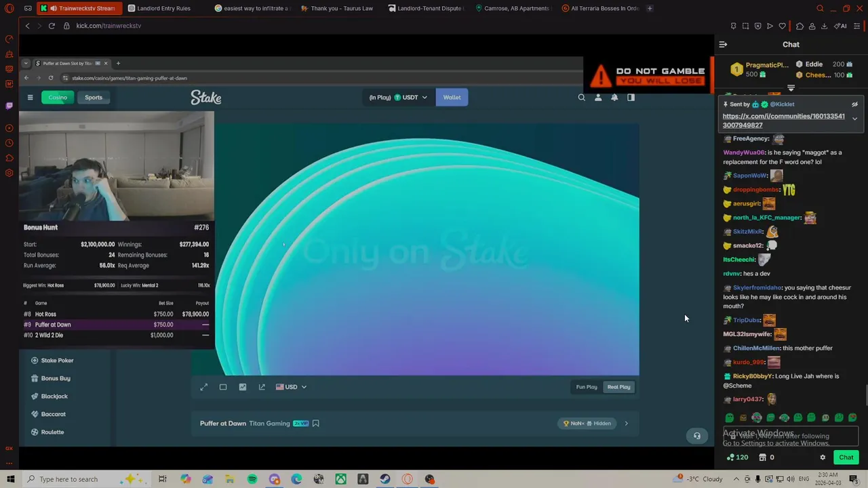Switch to Sports mode on Stake
This screenshot has height=488, width=868.
[x=94, y=98]
